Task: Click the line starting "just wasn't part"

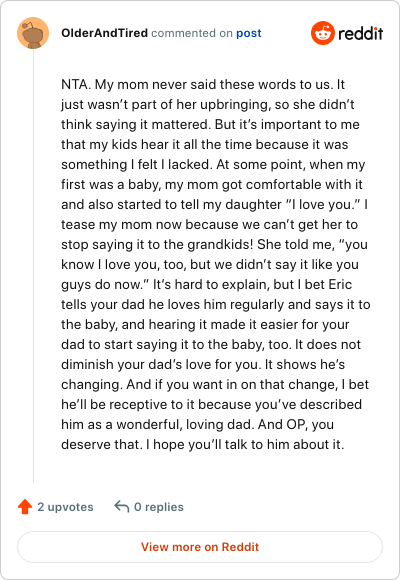Action: [x=208, y=104]
